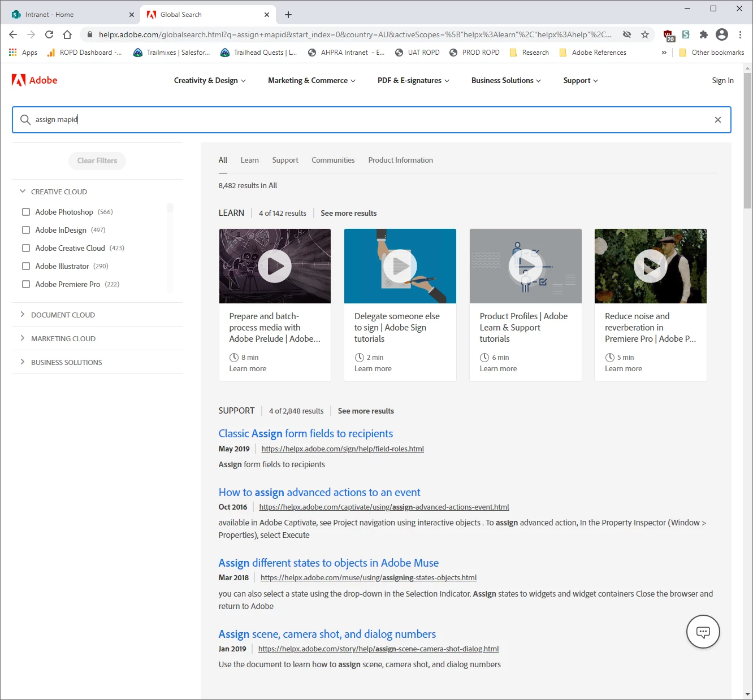This screenshot has height=700, width=753.
Task: Reload the page with the refresh icon
Action: 49,34
